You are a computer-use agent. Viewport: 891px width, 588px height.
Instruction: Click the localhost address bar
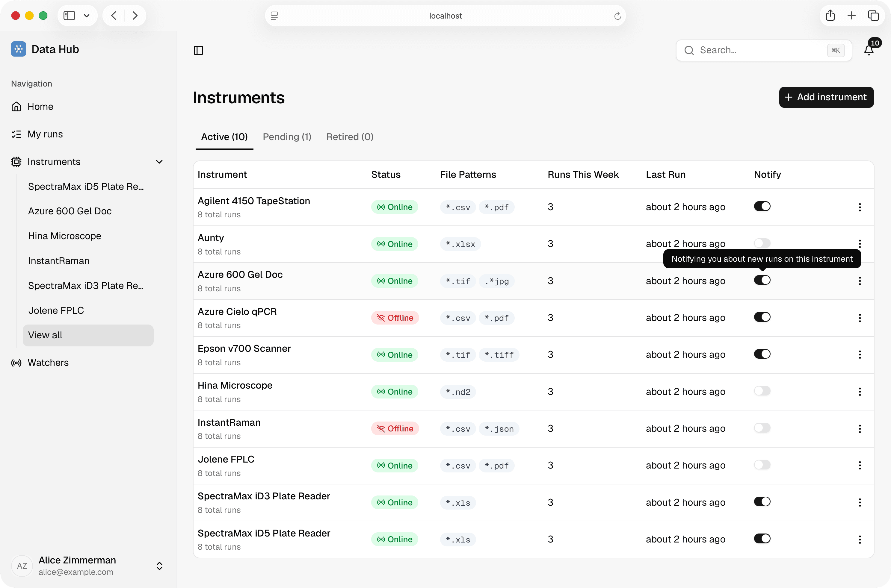click(445, 16)
